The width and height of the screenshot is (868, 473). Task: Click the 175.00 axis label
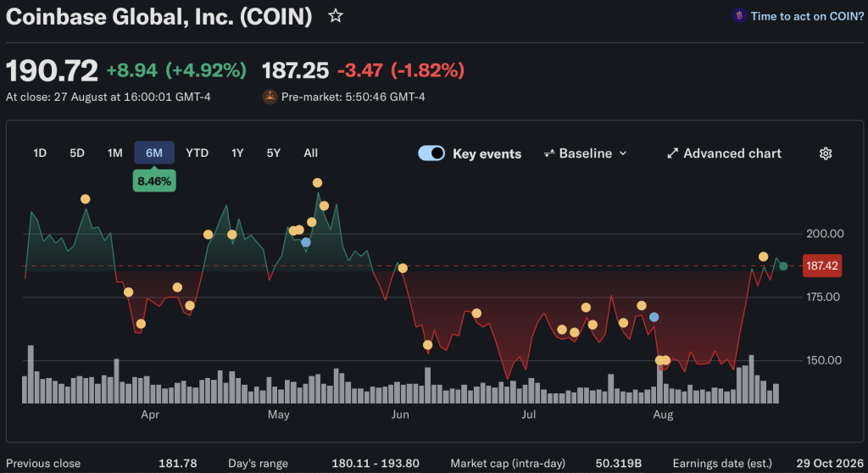tap(822, 298)
